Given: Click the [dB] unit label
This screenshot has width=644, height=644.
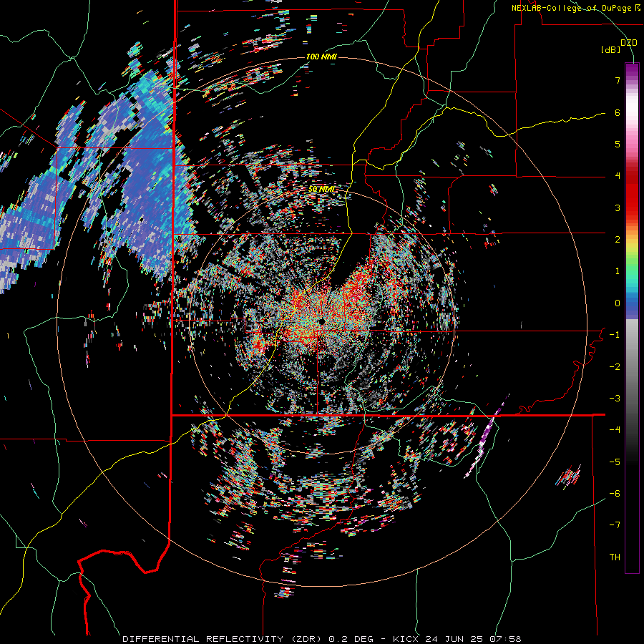Looking at the screenshot, I should [611, 50].
